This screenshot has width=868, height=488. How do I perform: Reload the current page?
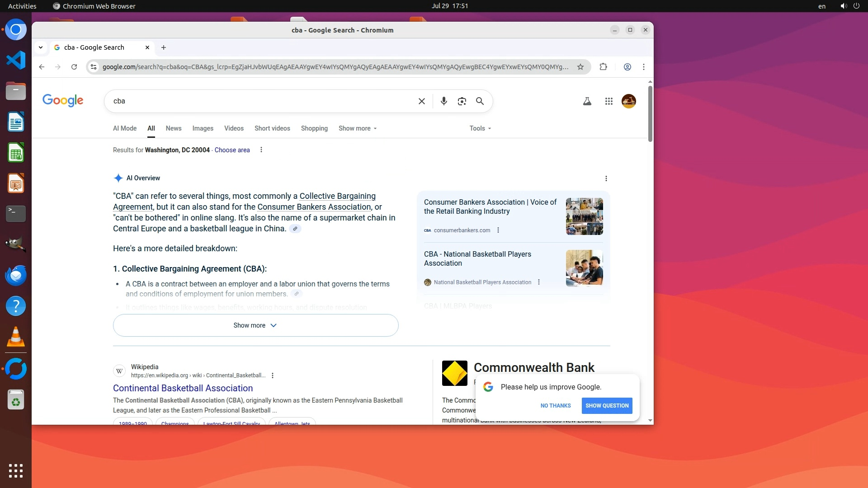tap(74, 67)
